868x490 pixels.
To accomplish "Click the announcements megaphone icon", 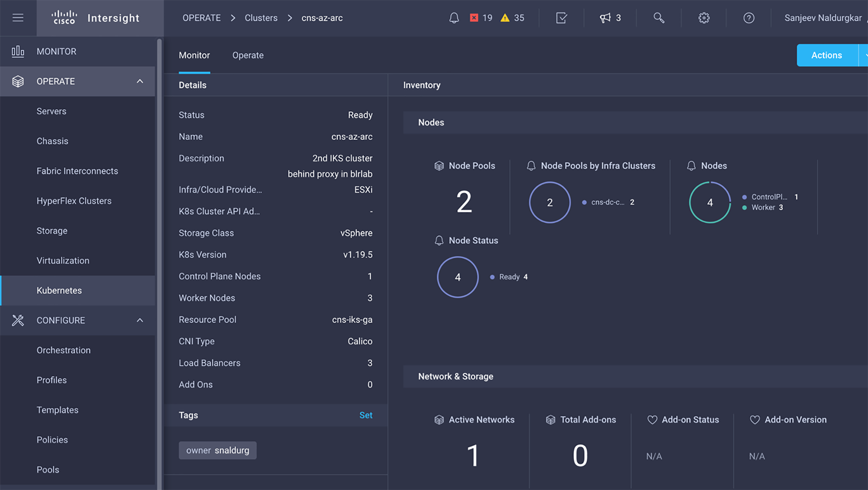I will coord(606,18).
